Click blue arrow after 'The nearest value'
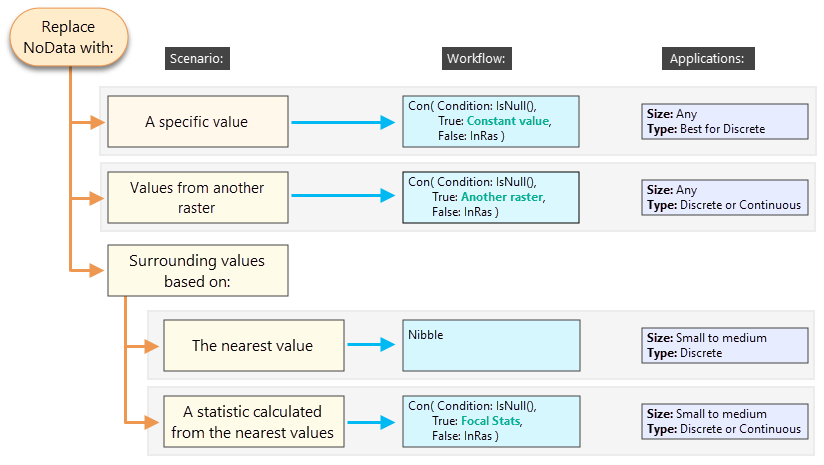This screenshot has height=465, width=824. click(x=370, y=345)
